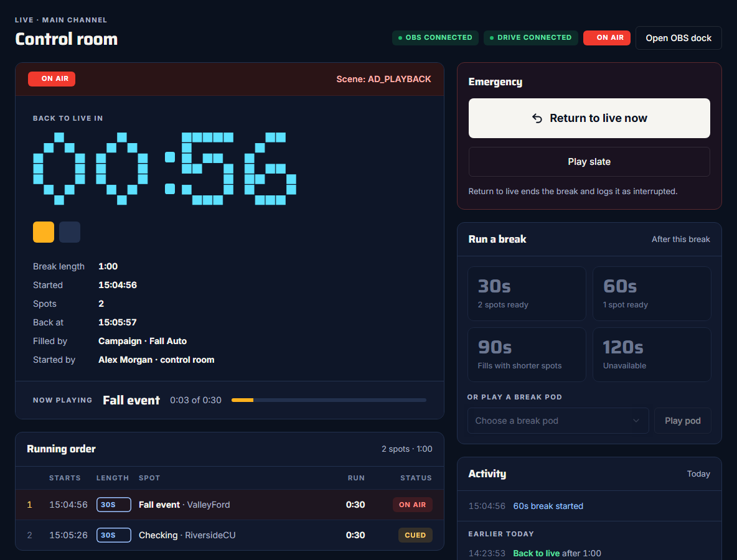
Task: Click the Play slate button
Action: (x=589, y=162)
